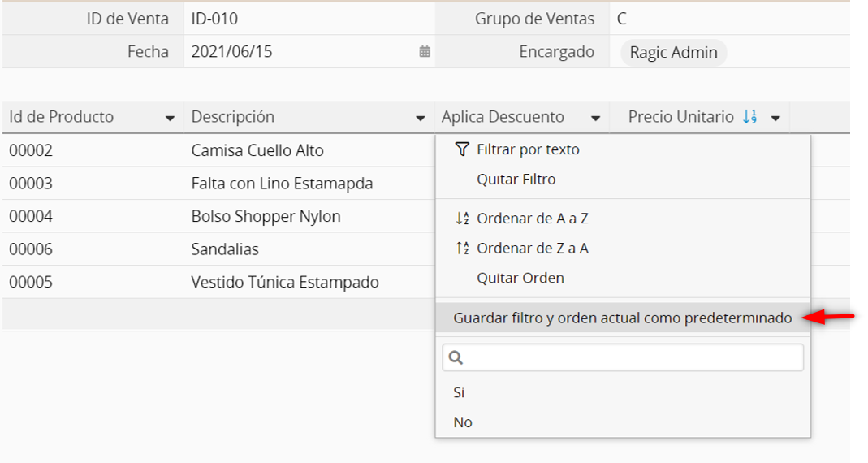Click the Z to A sort icon
The width and height of the screenshot is (868, 463).
pyautogui.click(x=462, y=249)
